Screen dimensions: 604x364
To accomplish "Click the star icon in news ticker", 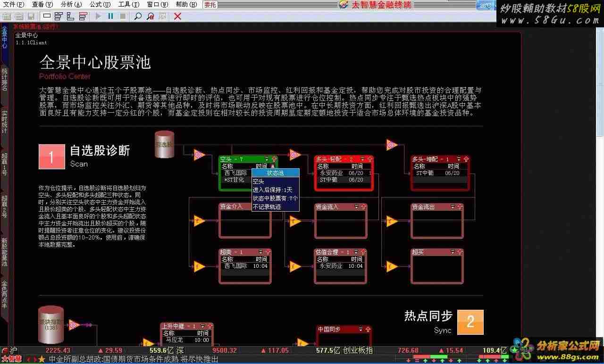I will [x=42, y=359].
